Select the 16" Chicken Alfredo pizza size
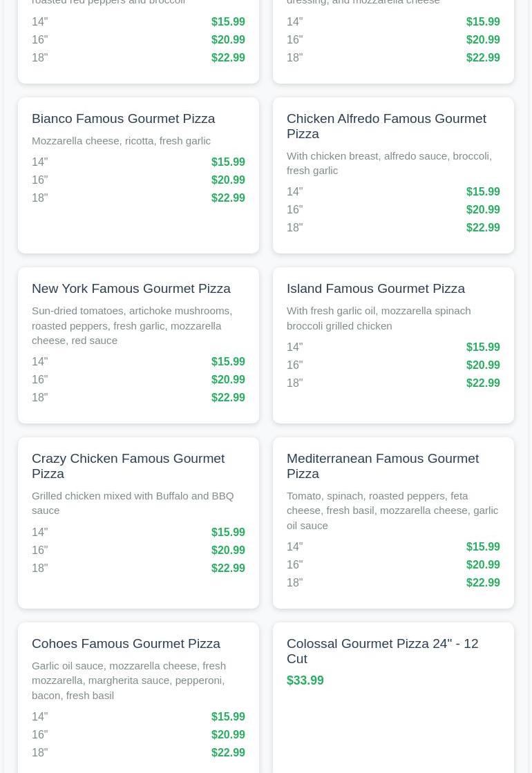532x773 pixels. click(x=392, y=210)
